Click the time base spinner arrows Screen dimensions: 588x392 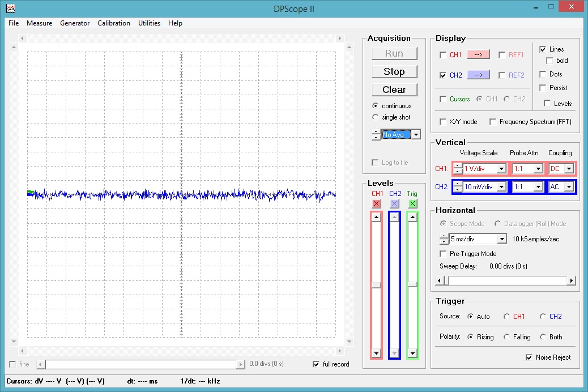coord(444,239)
